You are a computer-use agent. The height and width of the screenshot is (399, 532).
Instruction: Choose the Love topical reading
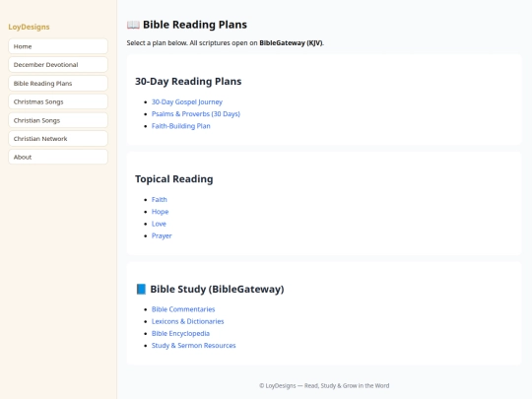(159, 224)
